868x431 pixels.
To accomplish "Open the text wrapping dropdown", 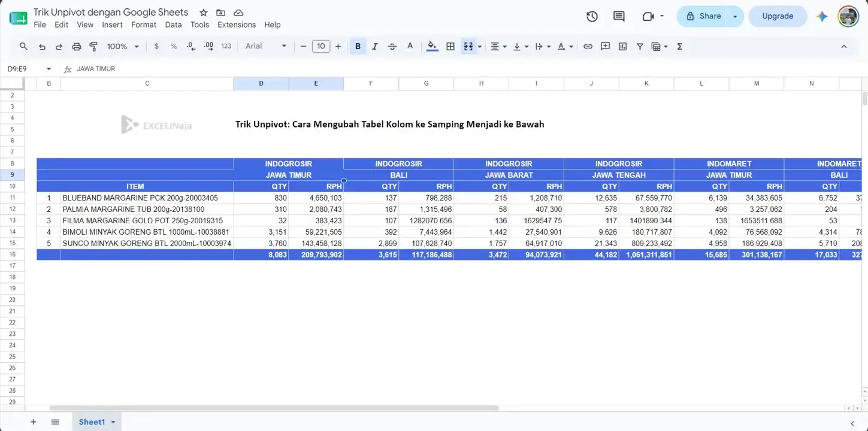I will 543,46.
